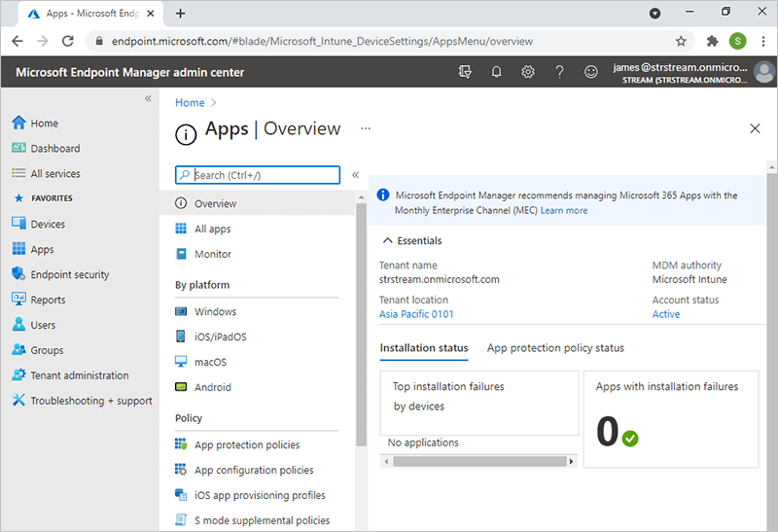Collapse the left navigation sidebar
The image size is (778, 532).
148,98
